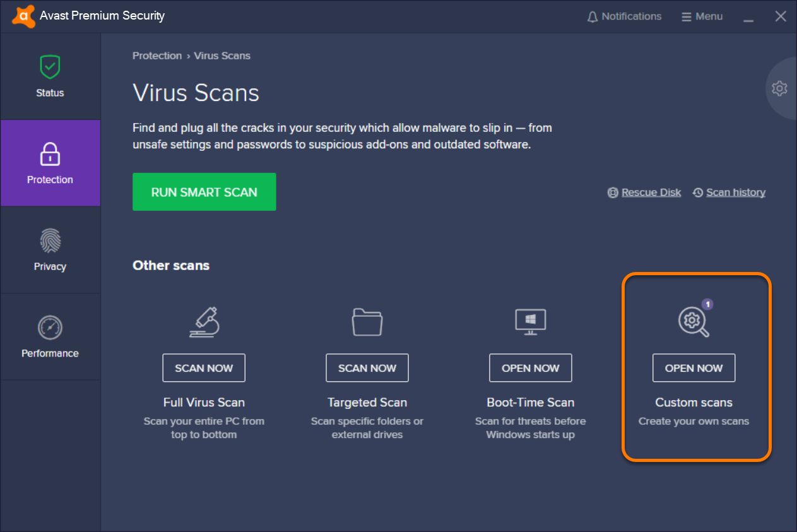This screenshot has height=532, width=797.
Task: Click the Targeted Scan folder icon
Action: 367,321
